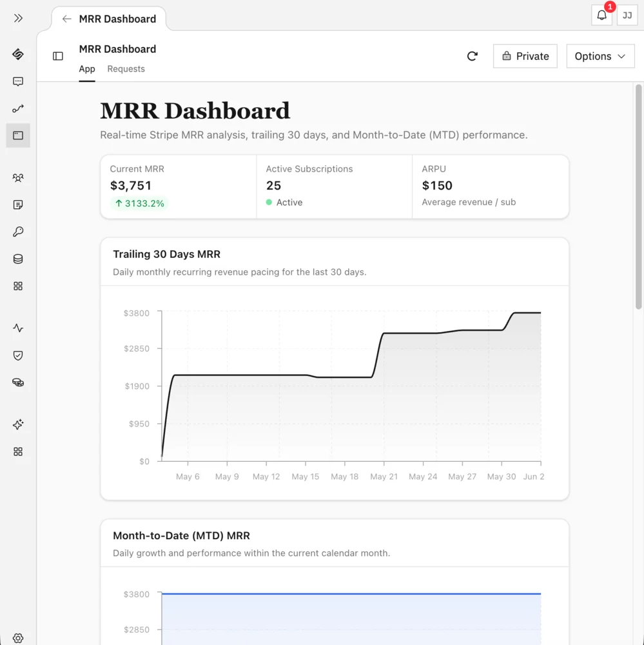This screenshot has width=644, height=645.
Task: Click the ARPU value $150
Action: click(437, 186)
